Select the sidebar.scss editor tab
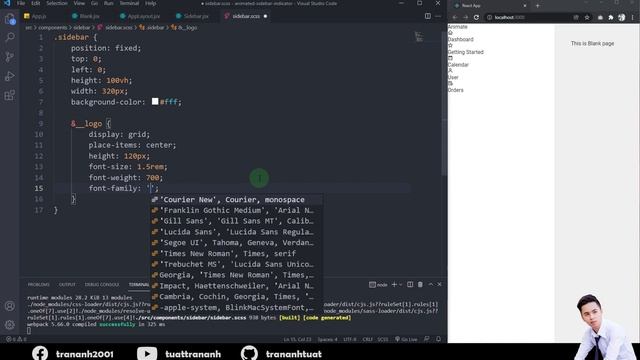This screenshot has height=360, width=640. [x=246, y=16]
